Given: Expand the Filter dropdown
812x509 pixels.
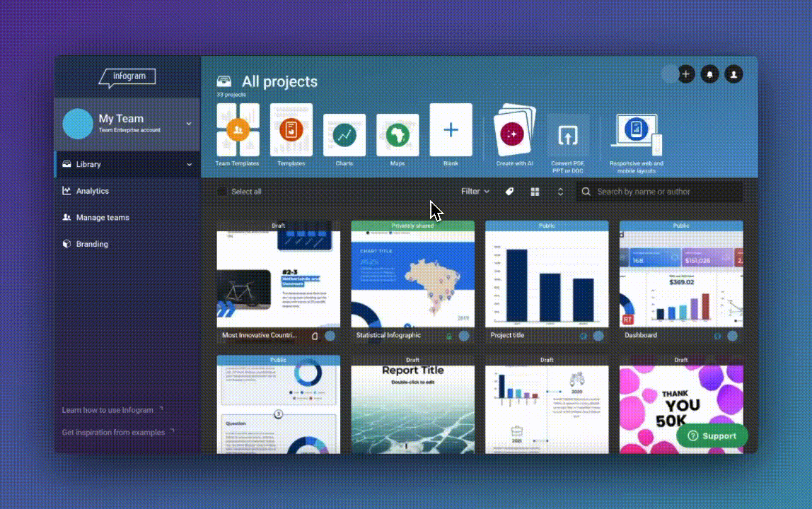Looking at the screenshot, I should pos(475,192).
